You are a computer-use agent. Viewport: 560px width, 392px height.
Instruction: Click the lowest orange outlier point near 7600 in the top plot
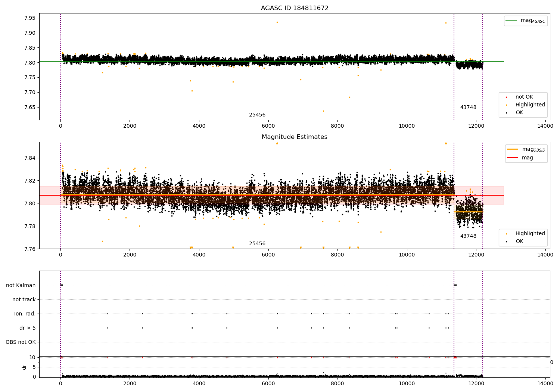tap(323, 111)
